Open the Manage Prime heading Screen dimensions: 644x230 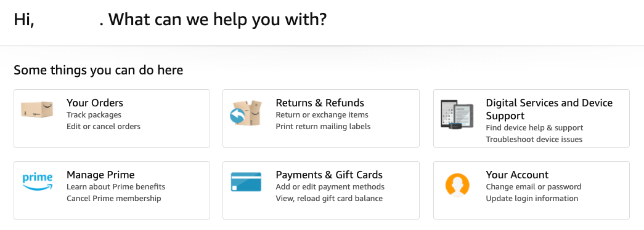point(100,175)
